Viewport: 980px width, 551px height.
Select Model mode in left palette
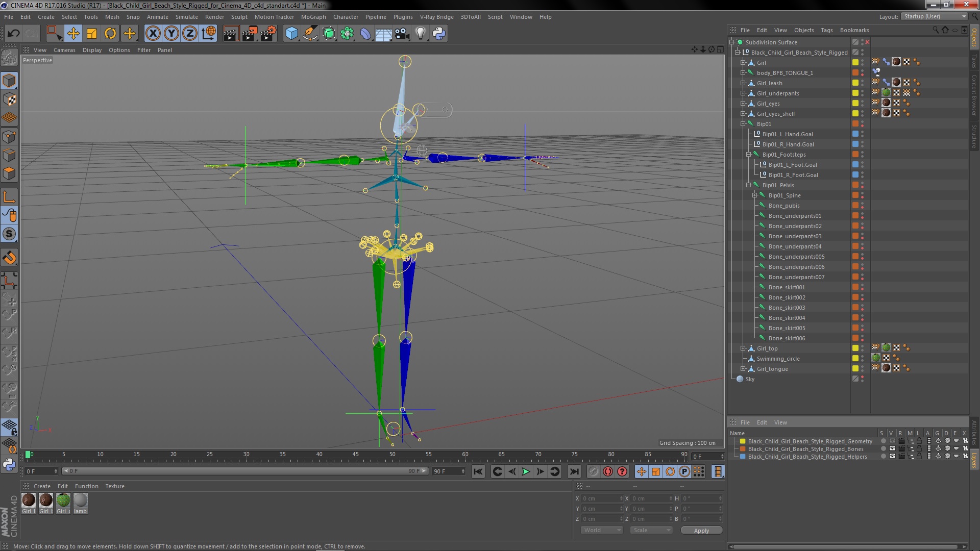pos(9,81)
